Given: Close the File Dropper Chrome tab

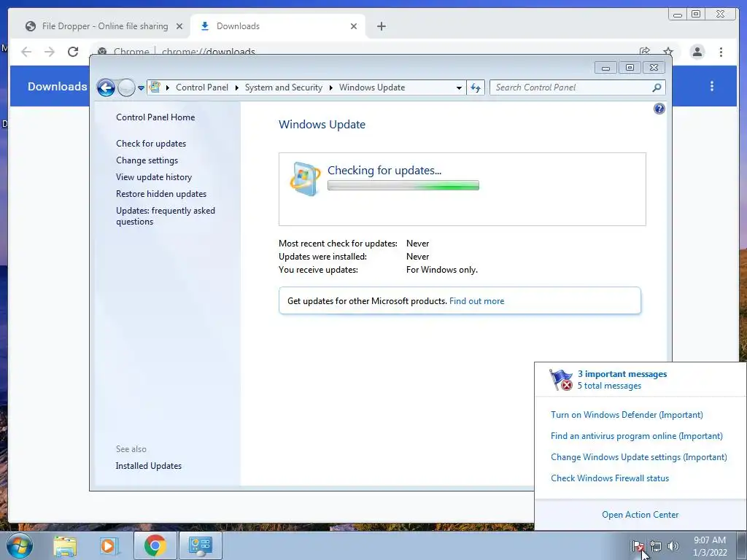Looking at the screenshot, I should point(179,26).
